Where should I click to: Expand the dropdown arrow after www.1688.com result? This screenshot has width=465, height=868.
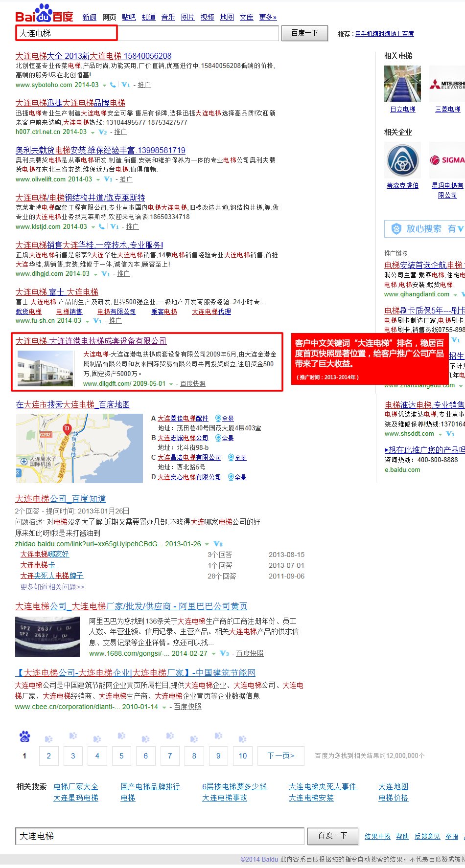click(x=214, y=654)
